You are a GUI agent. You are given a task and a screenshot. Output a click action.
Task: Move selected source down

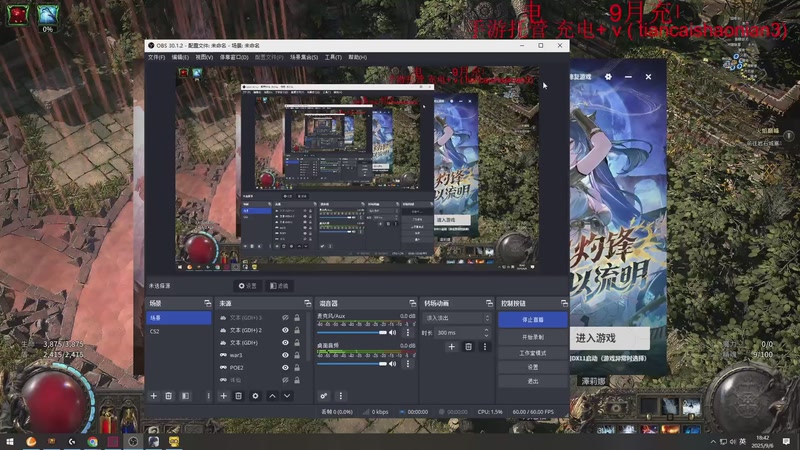287,396
